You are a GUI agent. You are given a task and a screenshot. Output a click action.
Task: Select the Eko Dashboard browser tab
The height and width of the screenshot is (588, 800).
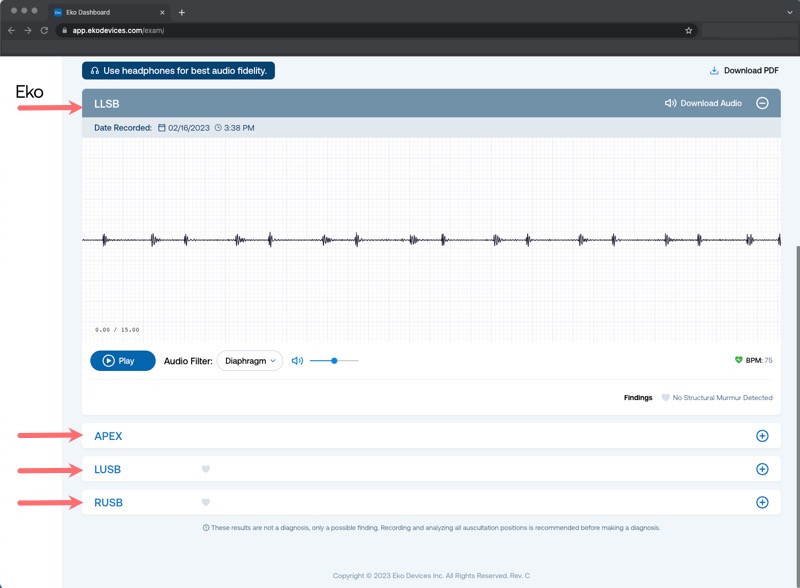[109, 12]
